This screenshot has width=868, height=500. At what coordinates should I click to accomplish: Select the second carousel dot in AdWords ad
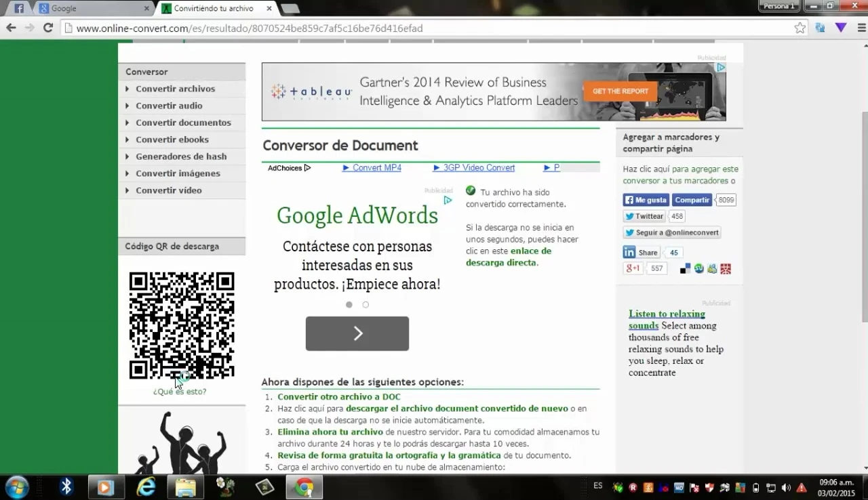(366, 305)
